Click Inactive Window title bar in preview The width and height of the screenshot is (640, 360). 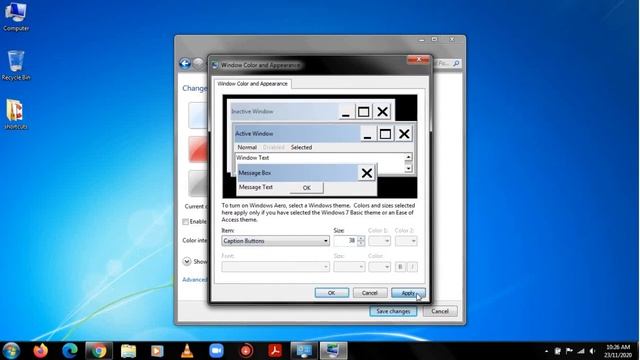click(x=284, y=111)
